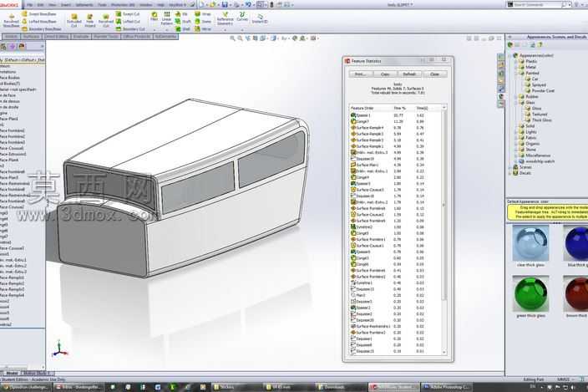Click the New document icon
This screenshot has width=588, height=392.
tap(202, 5)
